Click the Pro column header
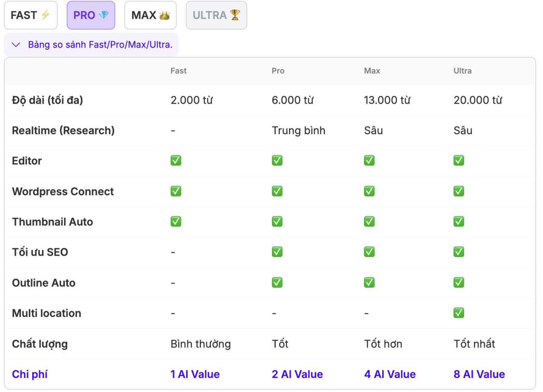 278,71
